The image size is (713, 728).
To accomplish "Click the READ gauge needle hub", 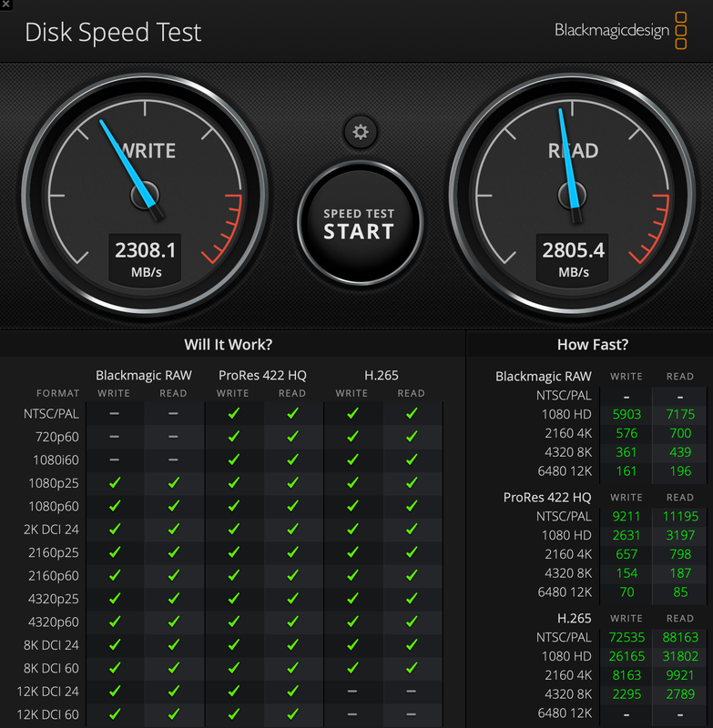I will (572, 195).
